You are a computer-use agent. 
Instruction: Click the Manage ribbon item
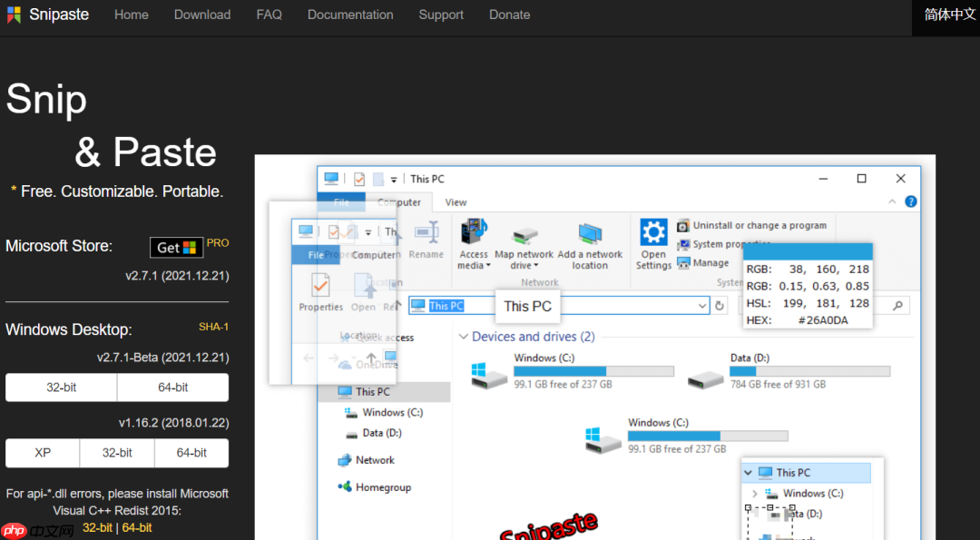click(703, 263)
